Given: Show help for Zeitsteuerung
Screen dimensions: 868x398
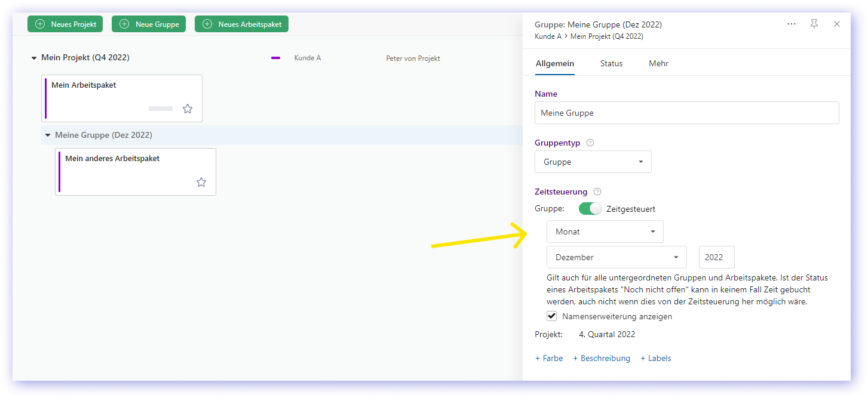Looking at the screenshot, I should point(597,192).
